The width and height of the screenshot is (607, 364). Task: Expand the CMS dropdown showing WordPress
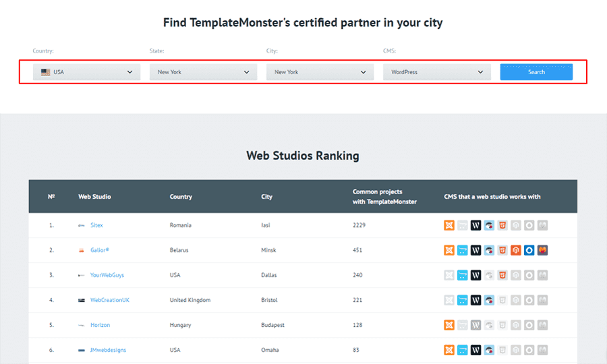(436, 72)
